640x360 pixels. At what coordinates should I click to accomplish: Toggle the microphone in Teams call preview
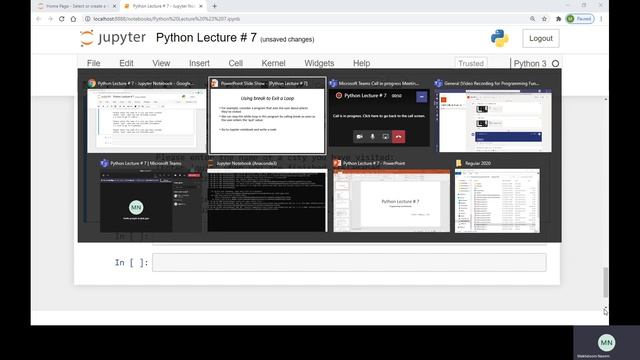point(373,137)
